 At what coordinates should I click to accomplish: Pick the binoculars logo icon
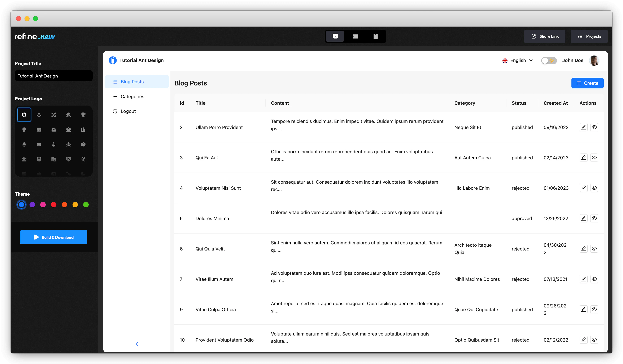click(39, 144)
